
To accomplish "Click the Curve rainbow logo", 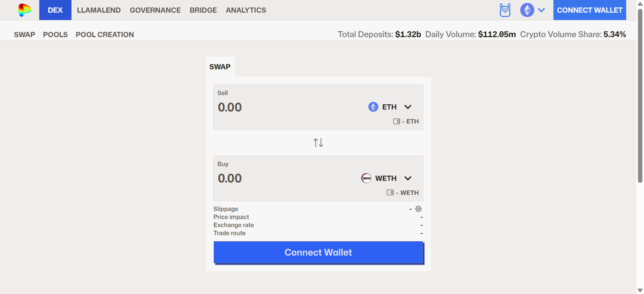I will tap(25, 10).
